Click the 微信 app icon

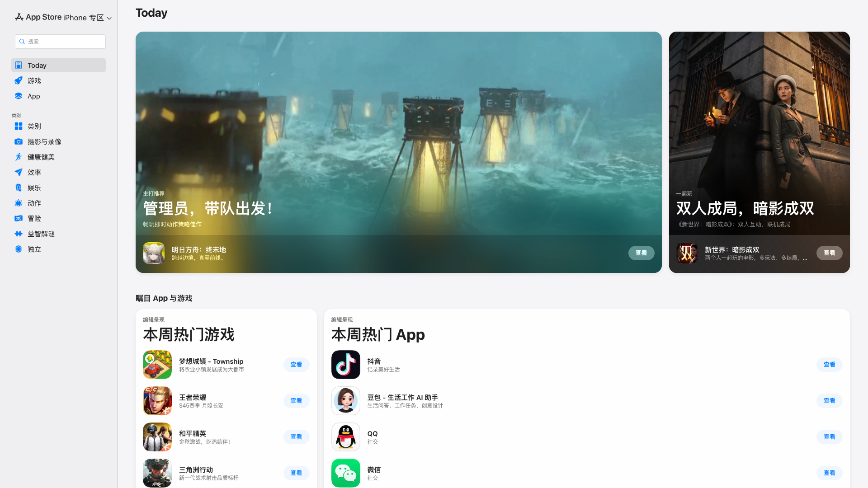point(346,474)
